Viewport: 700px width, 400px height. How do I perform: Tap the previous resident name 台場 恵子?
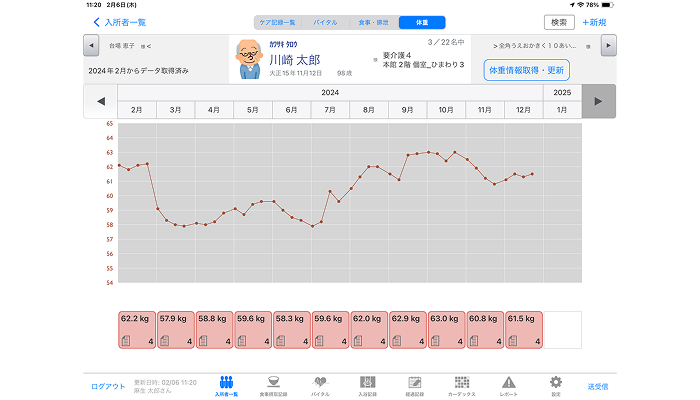[121, 46]
